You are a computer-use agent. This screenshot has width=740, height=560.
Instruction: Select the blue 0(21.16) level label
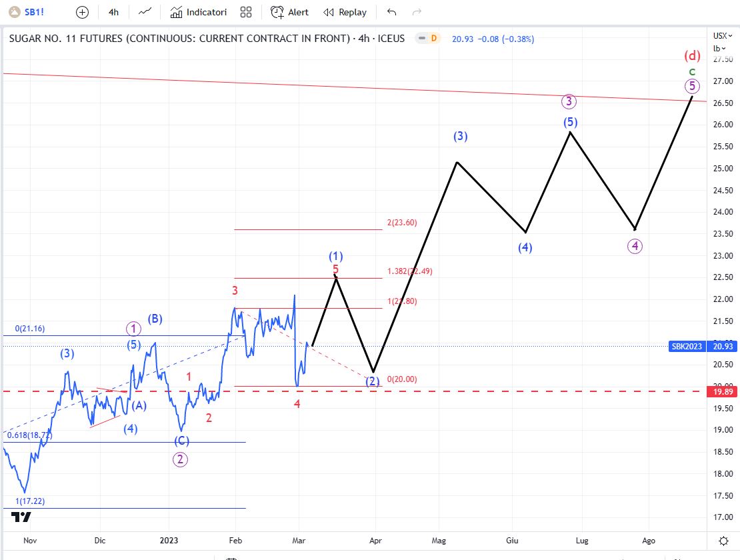[30, 329]
